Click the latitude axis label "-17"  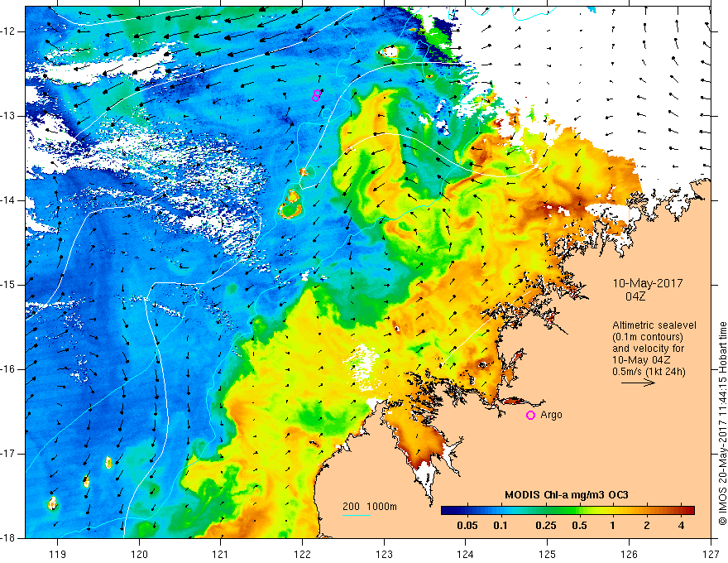(x=8, y=454)
